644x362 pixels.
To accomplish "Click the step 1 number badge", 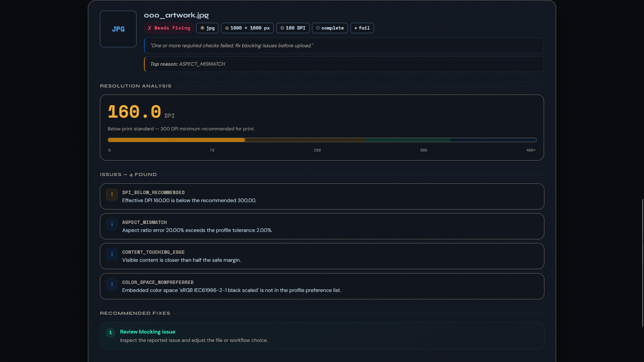I will point(110,333).
